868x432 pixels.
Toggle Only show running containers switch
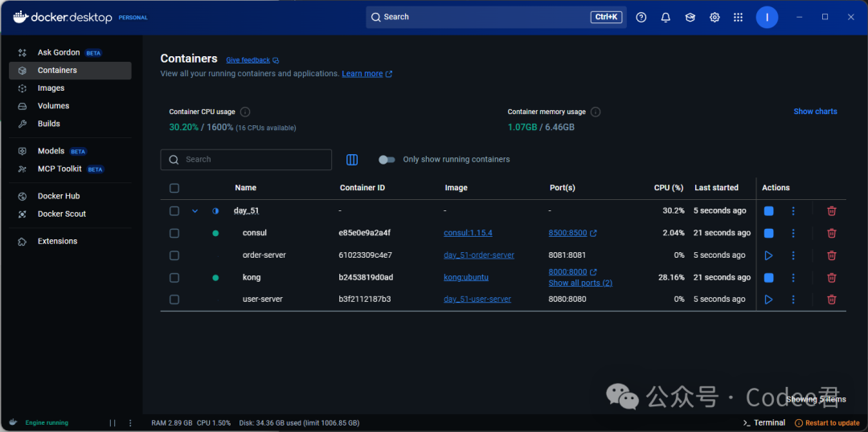tap(387, 159)
